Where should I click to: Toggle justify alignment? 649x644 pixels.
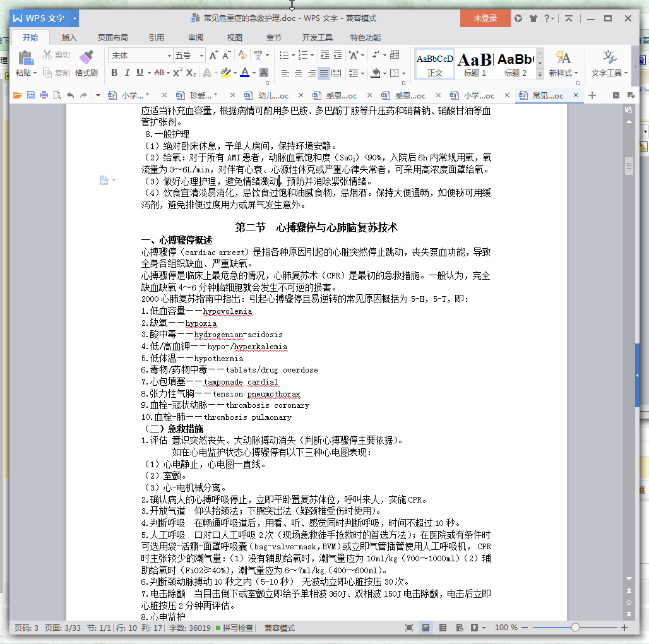coord(324,73)
